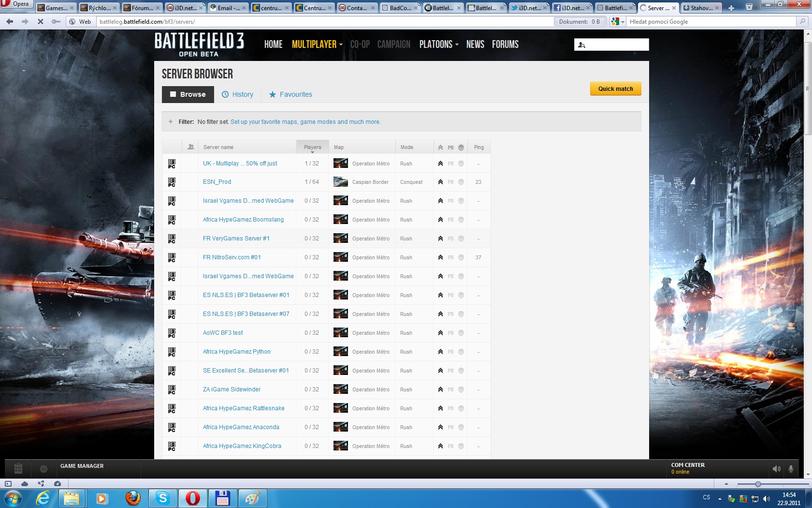Sort by the ranked arrow column header
Image resolution: width=812 pixels, height=508 pixels.
coord(440,148)
